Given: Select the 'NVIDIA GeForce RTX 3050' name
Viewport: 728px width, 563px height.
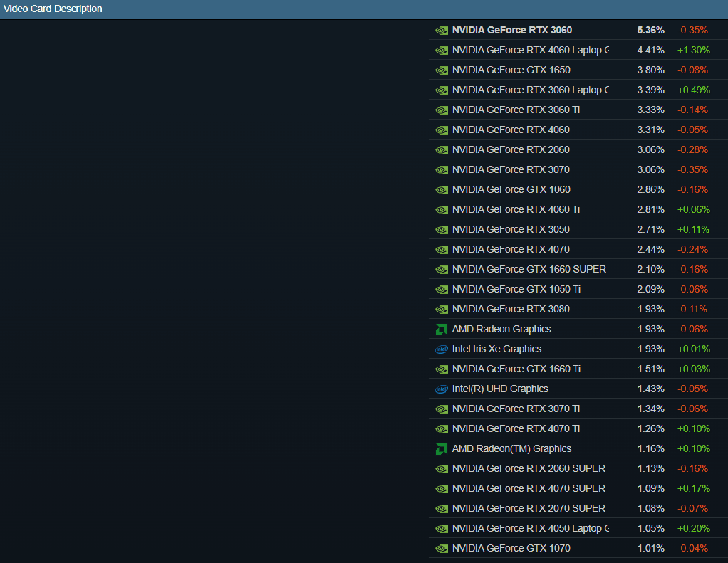Looking at the screenshot, I should [x=511, y=230].
